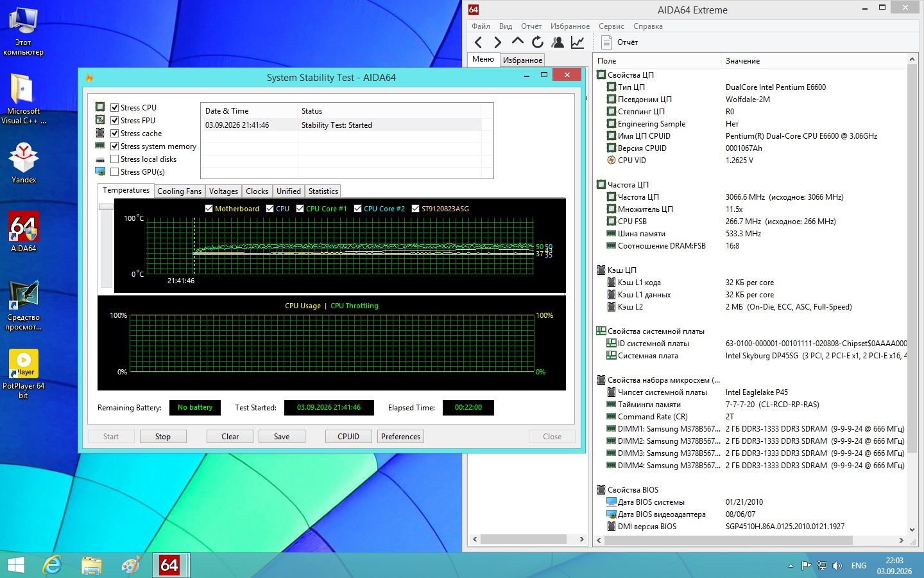Image resolution: width=924 pixels, height=578 pixels.
Task: Refresh the AIDA64 report view
Action: coord(538,42)
